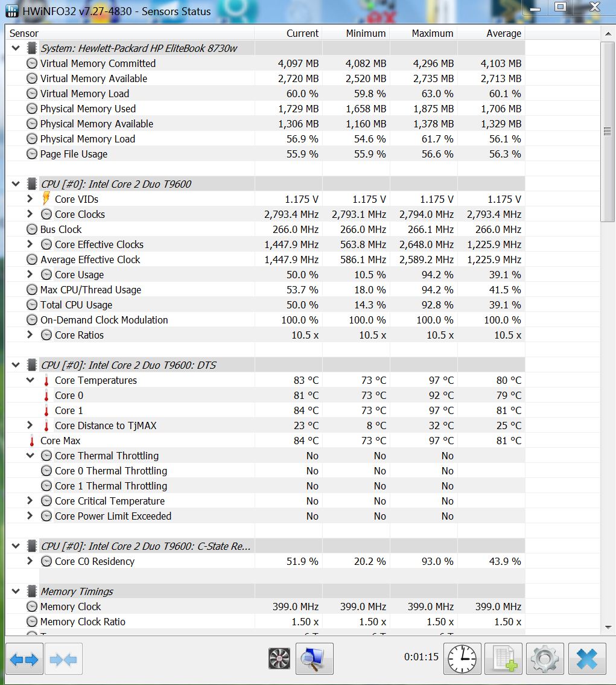Click the collapse layout inward-arrows button
Viewport: 616px width, 685px height.
click(63, 659)
